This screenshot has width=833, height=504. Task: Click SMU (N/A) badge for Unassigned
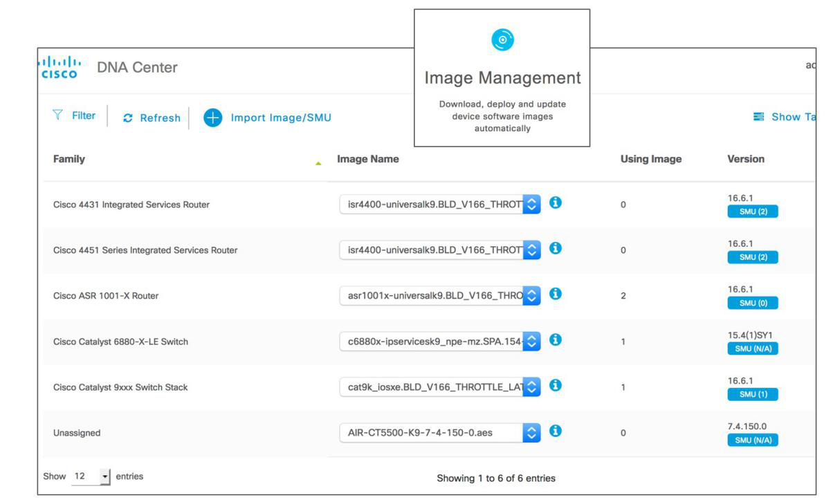(x=753, y=440)
